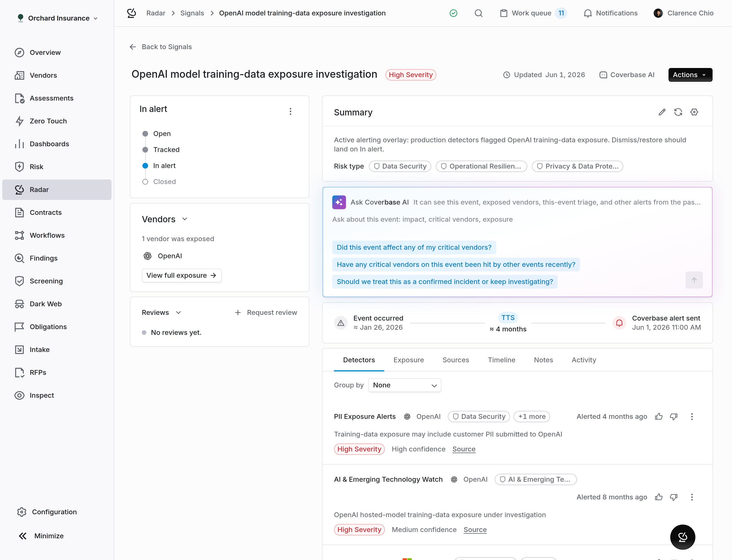Screen dimensions: 732x560
Task: Navigate to Signals breadcrumb
Action: coord(192,13)
